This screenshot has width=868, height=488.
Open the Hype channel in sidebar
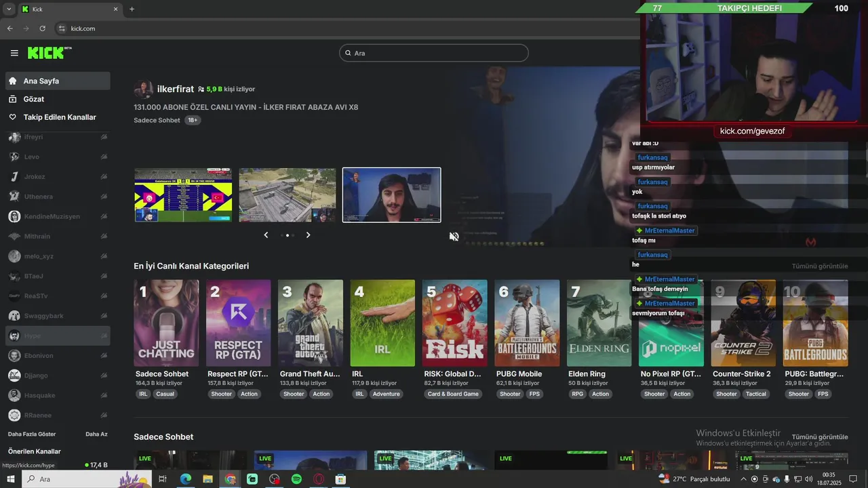[58, 335]
